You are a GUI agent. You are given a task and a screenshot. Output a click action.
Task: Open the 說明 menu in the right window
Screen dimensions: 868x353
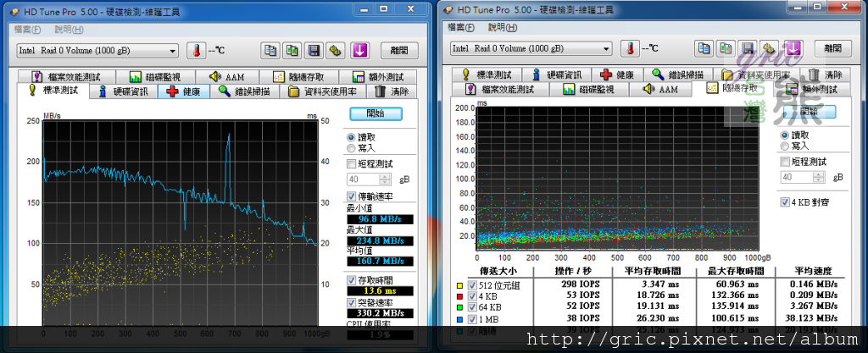[x=503, y=28]
